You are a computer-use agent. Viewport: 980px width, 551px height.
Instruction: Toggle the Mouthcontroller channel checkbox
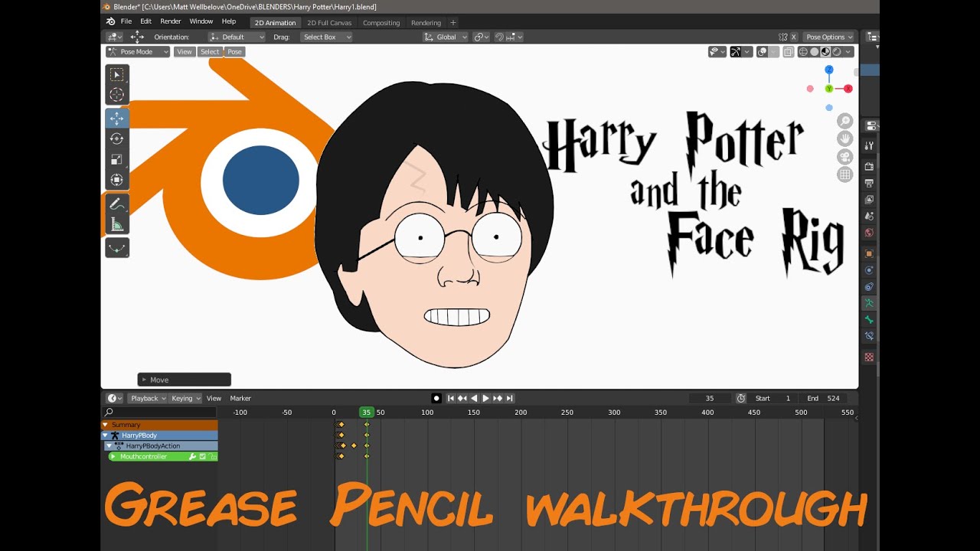tap(203, 457)
